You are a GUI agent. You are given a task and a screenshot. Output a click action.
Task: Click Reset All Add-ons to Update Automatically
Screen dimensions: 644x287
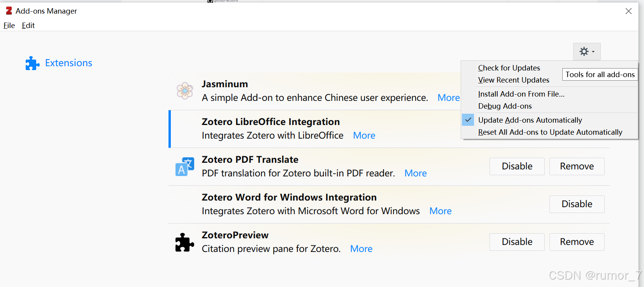pos(550,132)
